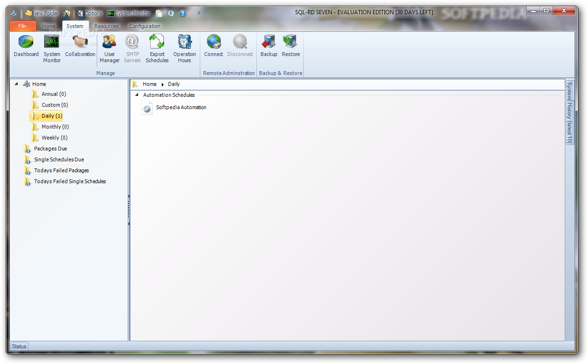
Task: Close the SQL-RD window
Action: (x=563, y=10)
